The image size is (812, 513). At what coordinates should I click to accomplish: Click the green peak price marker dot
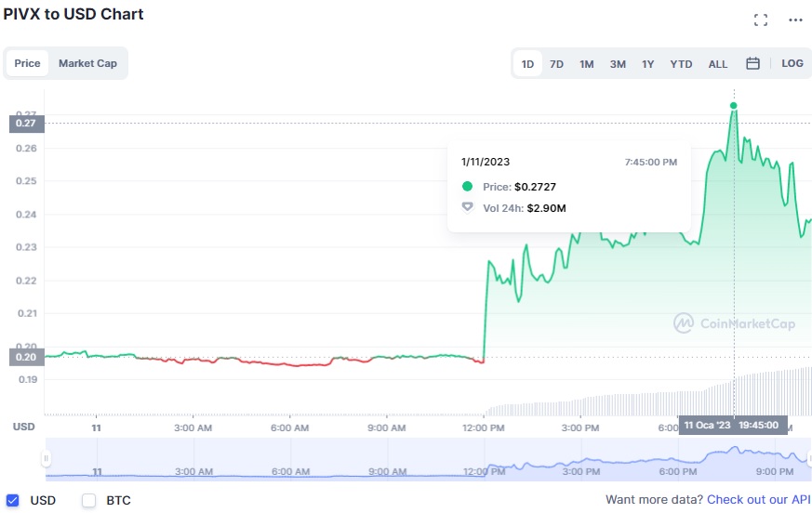pyautogui.click(x=733, y=106)
